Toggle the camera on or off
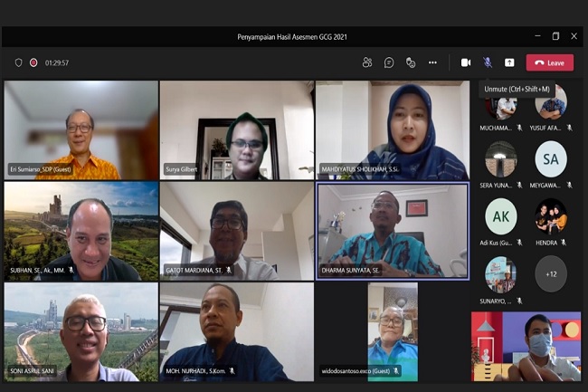 coord(466,62)
